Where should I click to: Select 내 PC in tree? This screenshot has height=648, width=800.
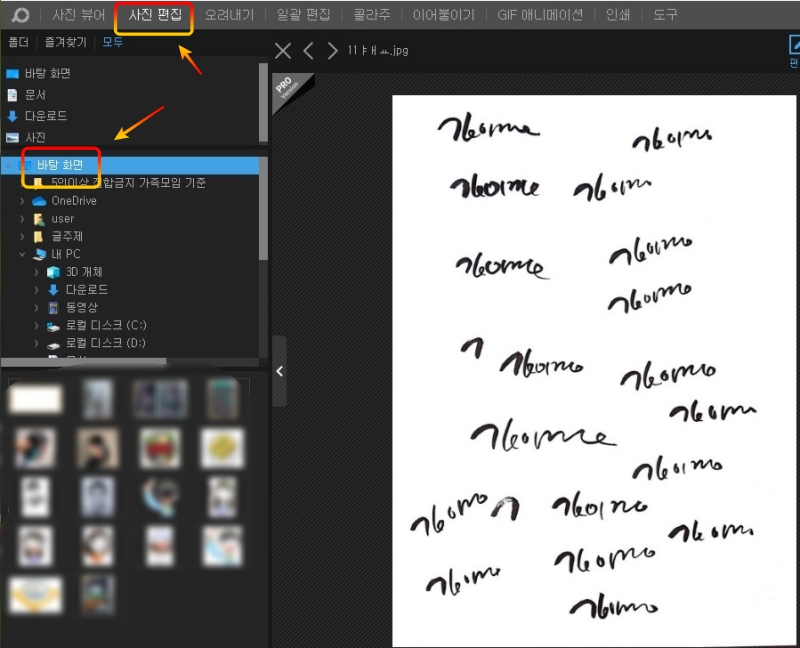pyautogui.click(x=65, y=254)
